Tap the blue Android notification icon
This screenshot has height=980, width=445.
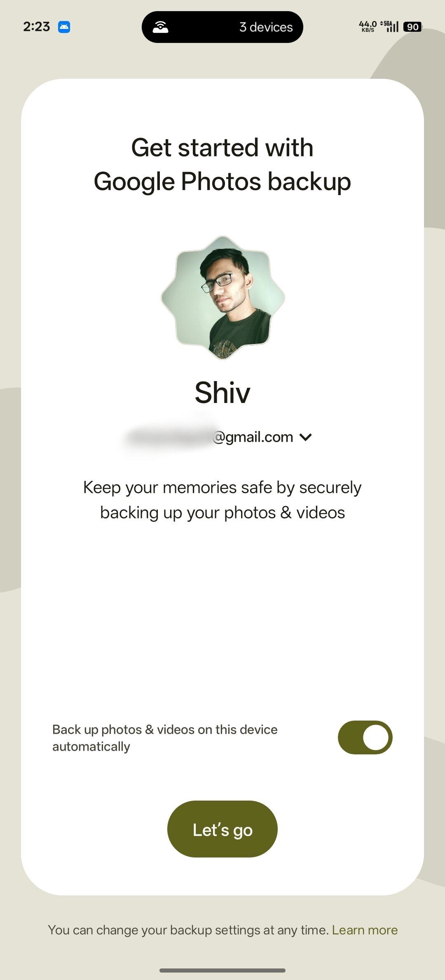(x=64, y=27)
